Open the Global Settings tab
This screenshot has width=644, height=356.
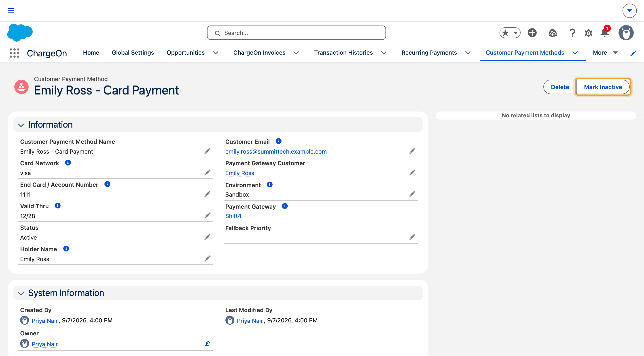pos(133,53)
